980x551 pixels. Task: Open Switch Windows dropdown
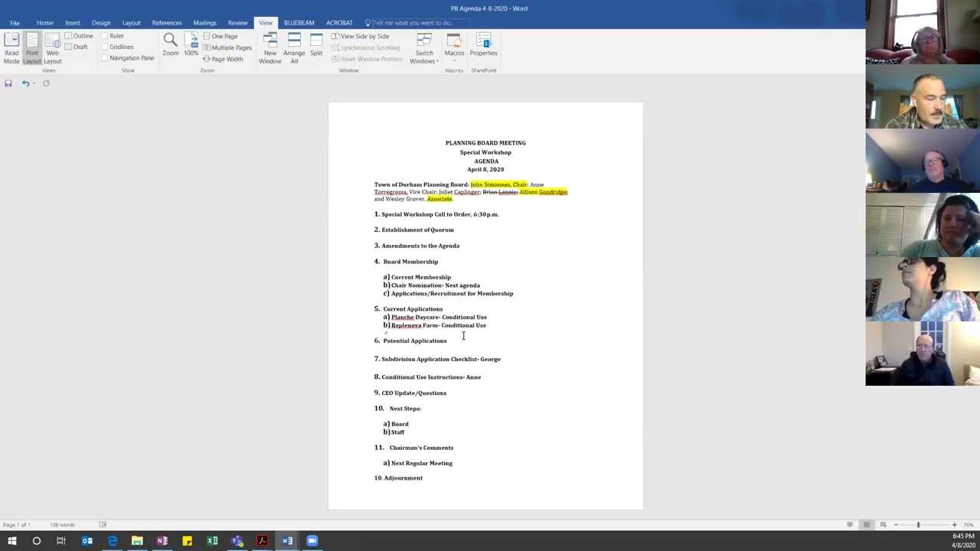coord(423,49)
